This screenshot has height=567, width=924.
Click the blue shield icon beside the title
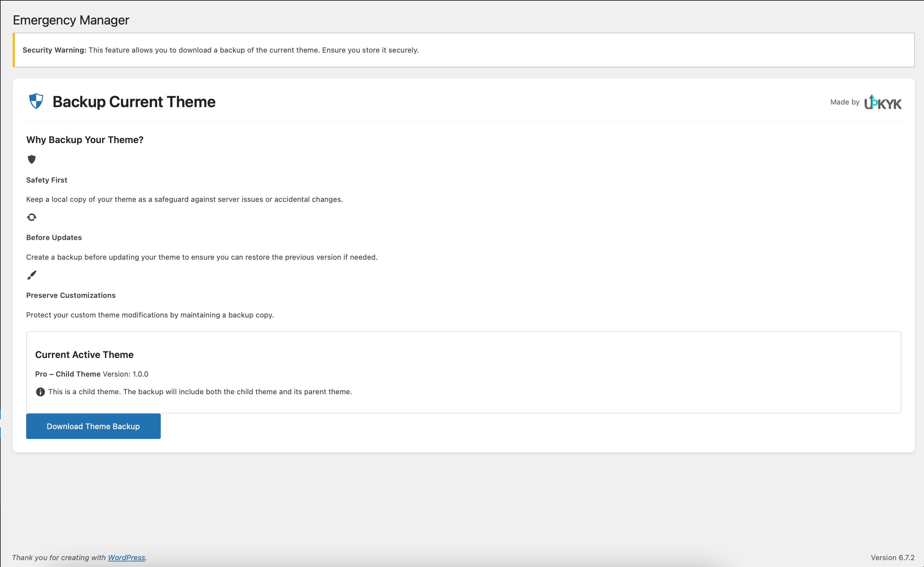click(x=36, y=101)
